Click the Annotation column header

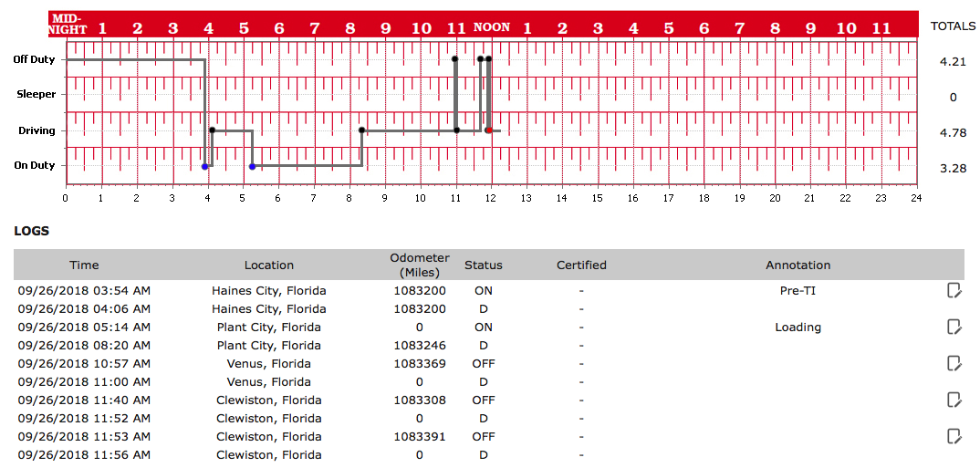[x=798, y=265]
